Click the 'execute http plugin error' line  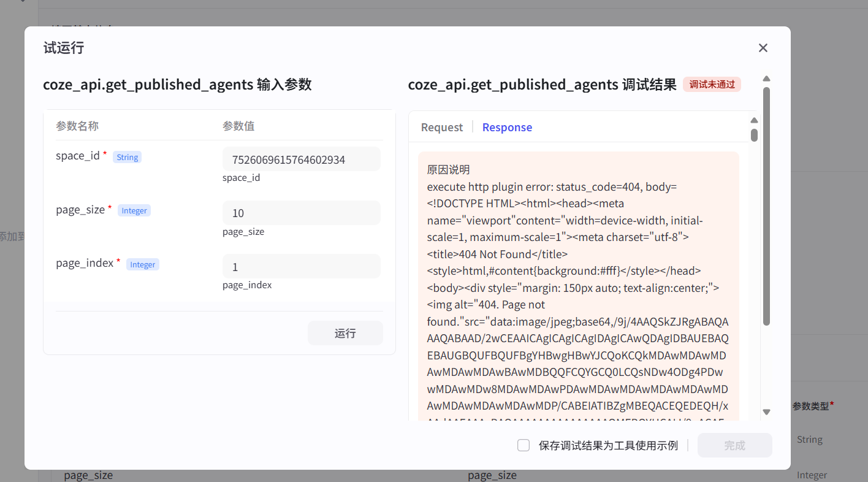coord(552,186)
